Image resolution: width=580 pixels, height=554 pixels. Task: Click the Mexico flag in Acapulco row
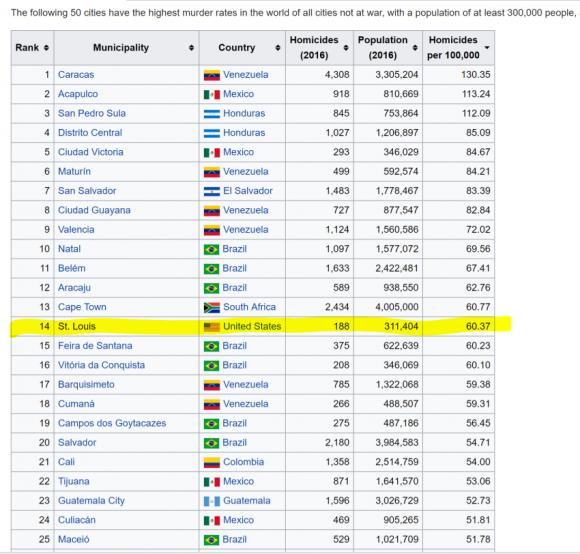coord(212,95)
